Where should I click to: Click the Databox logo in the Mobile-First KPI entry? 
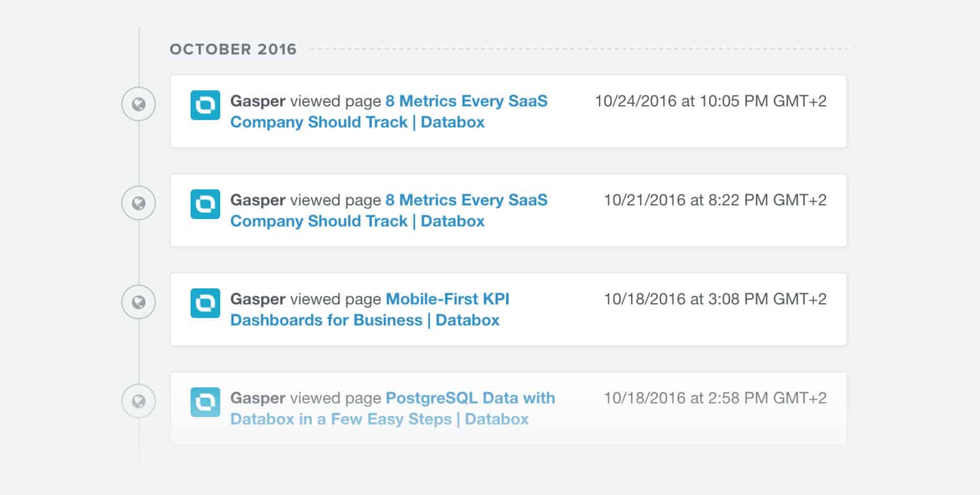click(205, 303)
